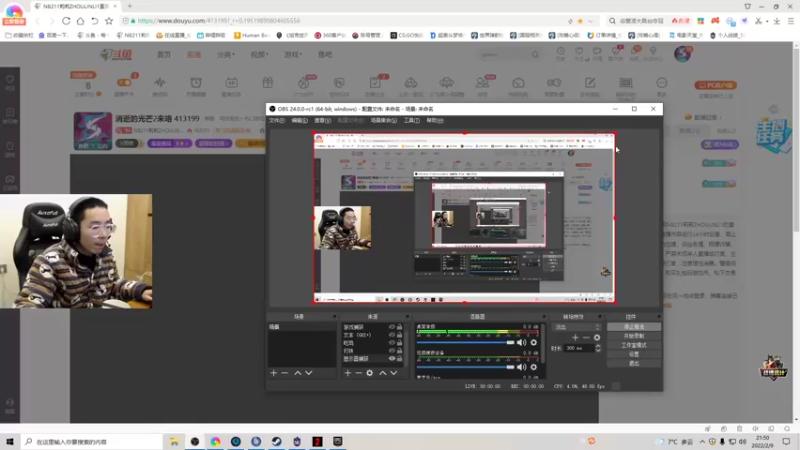This screenshot has width=800, height=450.
Task: Pop out the 来源 dock with its header icon
Action: pos(407,317)
